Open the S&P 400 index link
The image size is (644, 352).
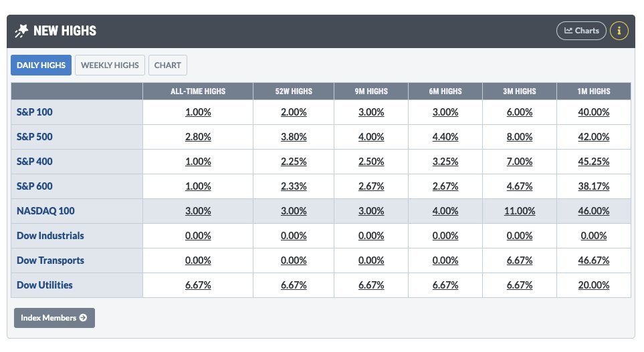click(x=35, y=162)
